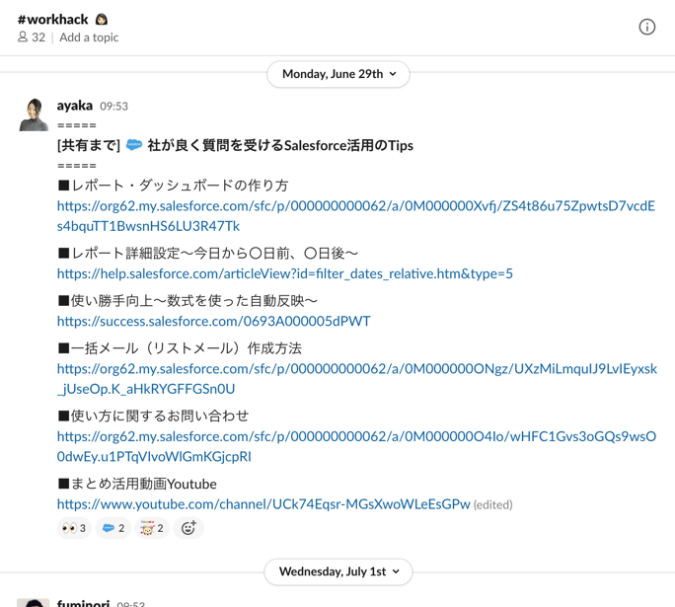The image size is (675, 607).
Task: Open the report and dashboard creation org62 link
Action: point(355,206)
